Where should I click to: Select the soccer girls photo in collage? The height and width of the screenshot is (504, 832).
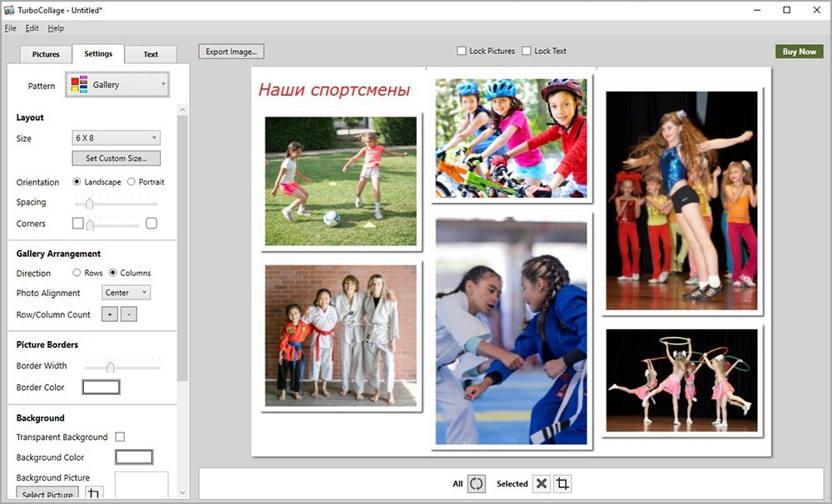(x=340, y=181)
